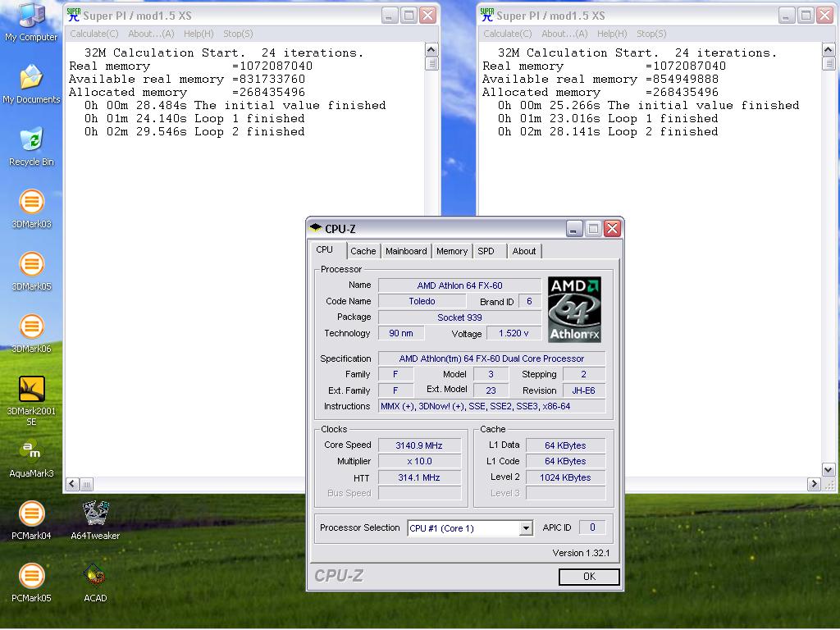Click scroll-down arrow in right Super PI

[x=829, y=470]
